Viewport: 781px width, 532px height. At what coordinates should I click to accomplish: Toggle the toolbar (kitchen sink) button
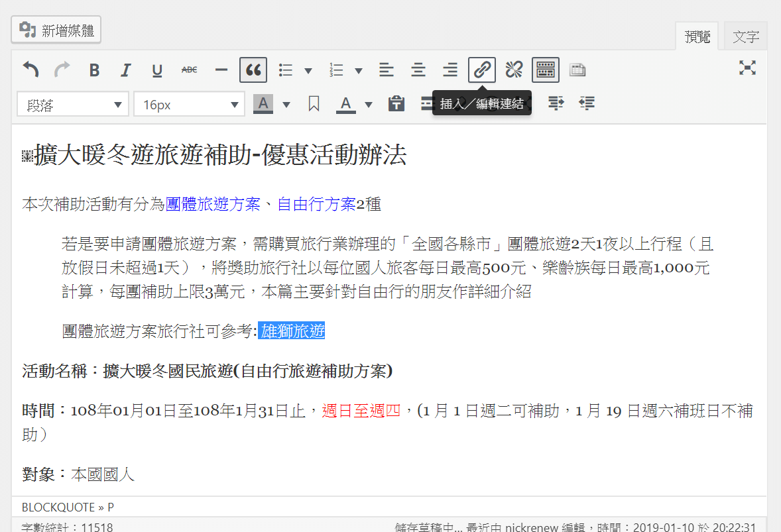pyautogui.click(x=546, y=70)
